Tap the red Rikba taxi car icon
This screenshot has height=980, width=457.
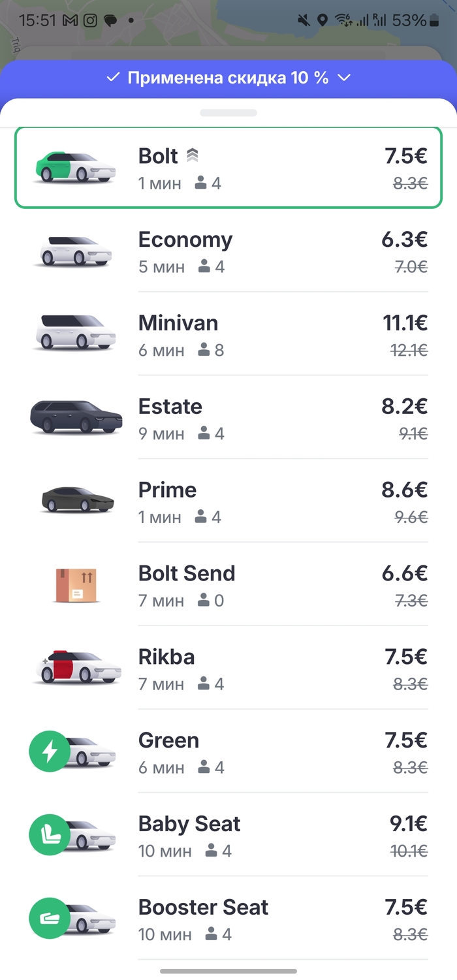76,667
